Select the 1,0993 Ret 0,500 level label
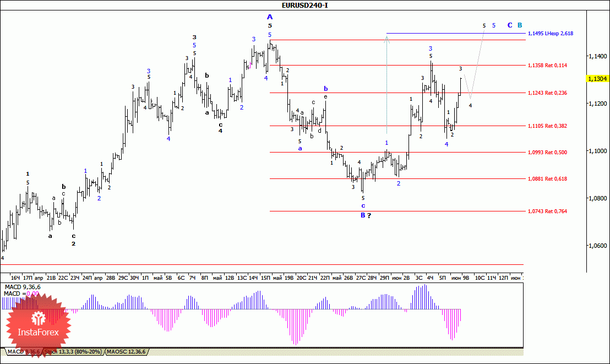Image resolution: width=610 pixels, height=364 pixels. coord(547,153)
